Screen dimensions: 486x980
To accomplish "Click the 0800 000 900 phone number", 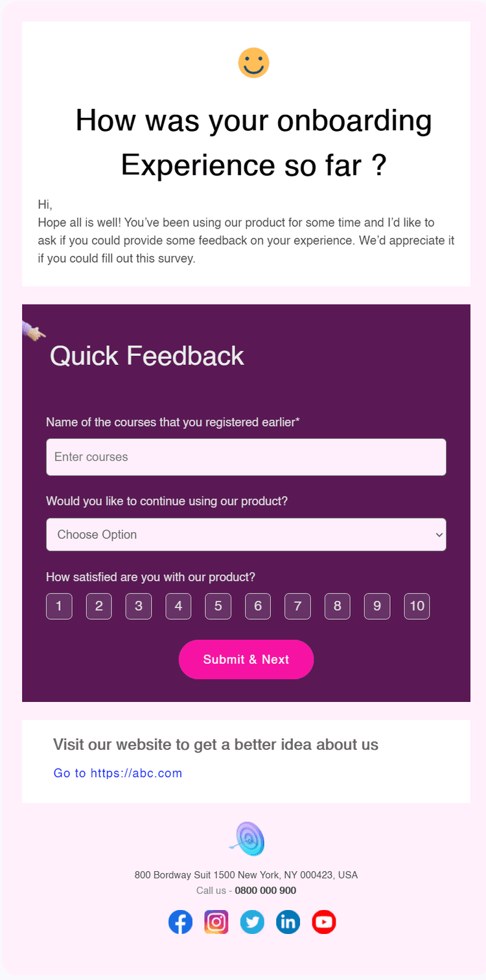I will (x=265, y=891).
